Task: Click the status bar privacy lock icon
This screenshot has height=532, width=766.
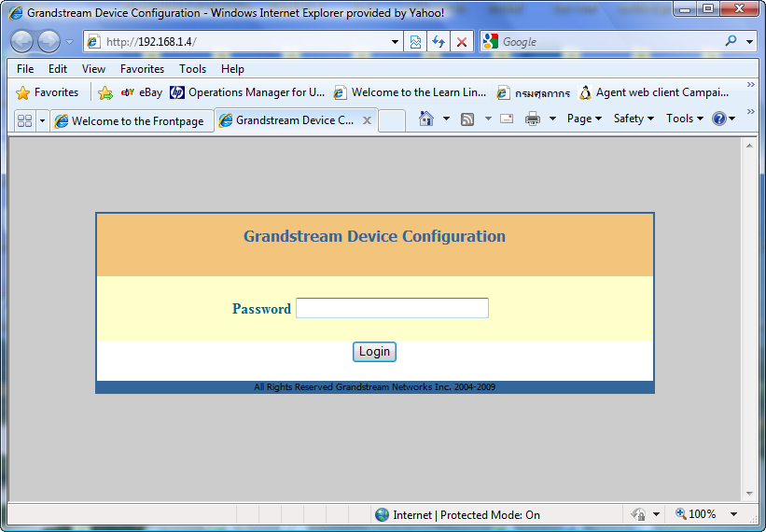Action: tap(638, 514)
